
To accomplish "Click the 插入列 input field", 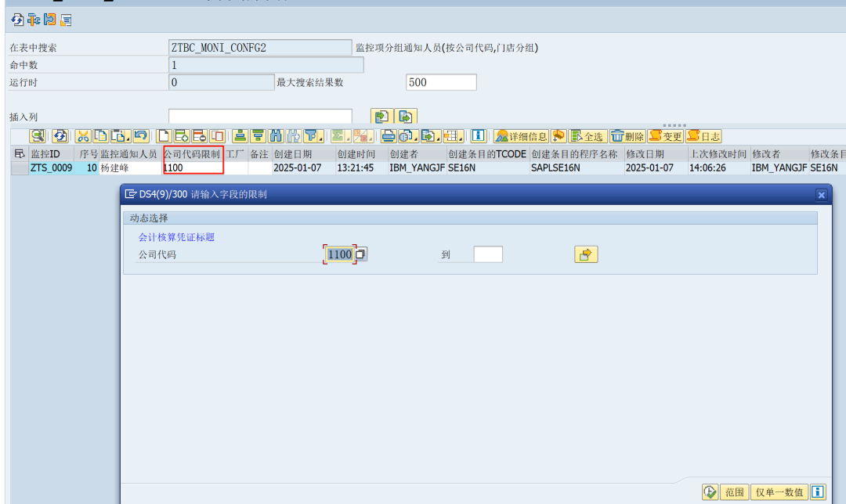I will coord(260,117).
